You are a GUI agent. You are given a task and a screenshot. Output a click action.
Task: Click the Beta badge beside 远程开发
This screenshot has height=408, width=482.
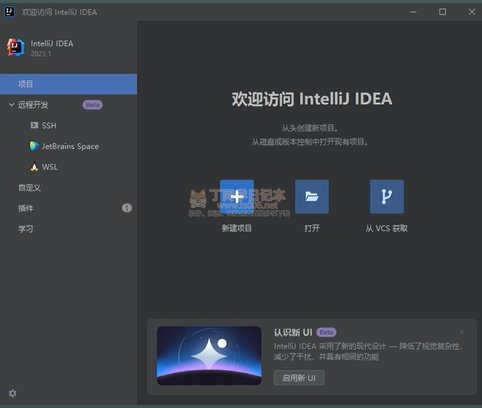[x=93, y=105]
